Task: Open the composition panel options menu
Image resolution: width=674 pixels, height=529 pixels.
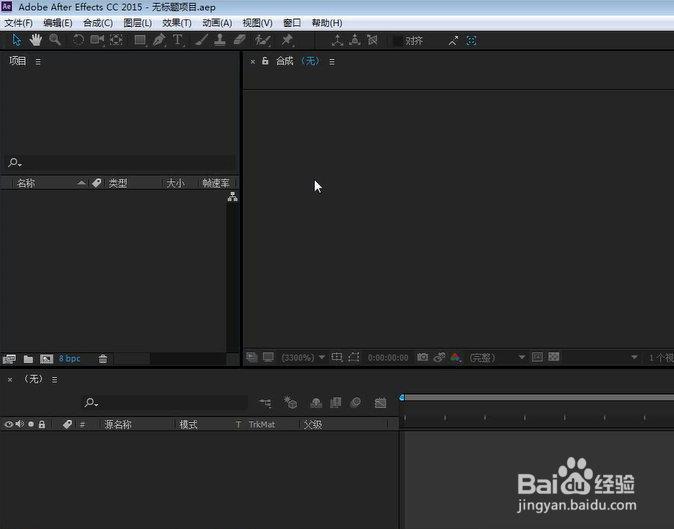Action: [x=332, y=62]
